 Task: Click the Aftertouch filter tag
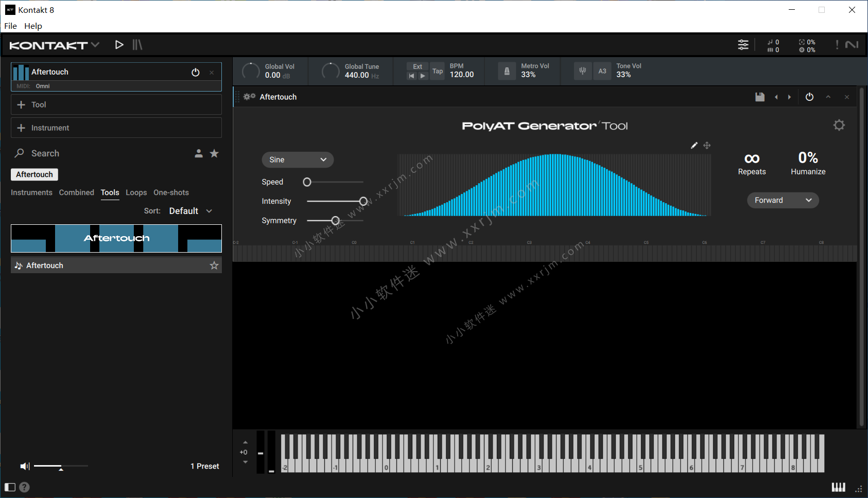pyautogui.click(x=34, y=174)
